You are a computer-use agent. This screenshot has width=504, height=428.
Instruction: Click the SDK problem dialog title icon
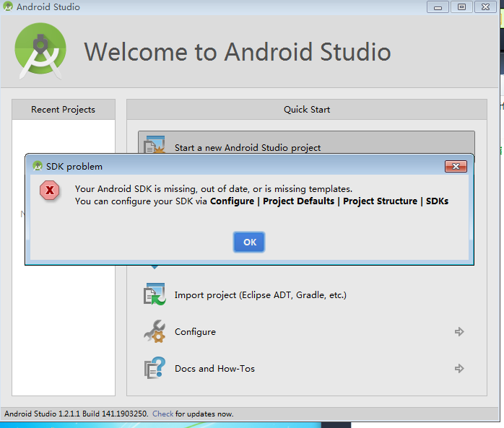(x=38, y=166)
